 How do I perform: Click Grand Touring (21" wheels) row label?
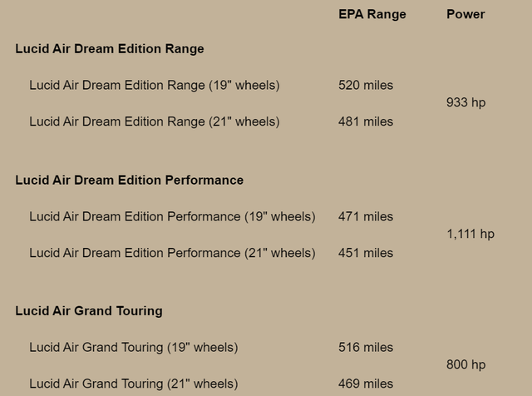[x=133, y=384]
